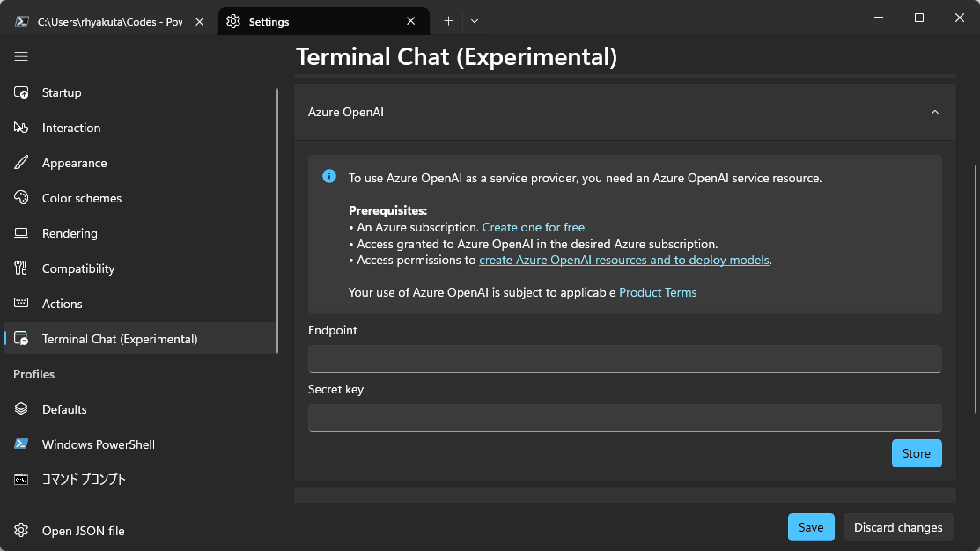Open a new tab with plus button
This screenshot has width=980, height=551.
click(x=448, y=21)
